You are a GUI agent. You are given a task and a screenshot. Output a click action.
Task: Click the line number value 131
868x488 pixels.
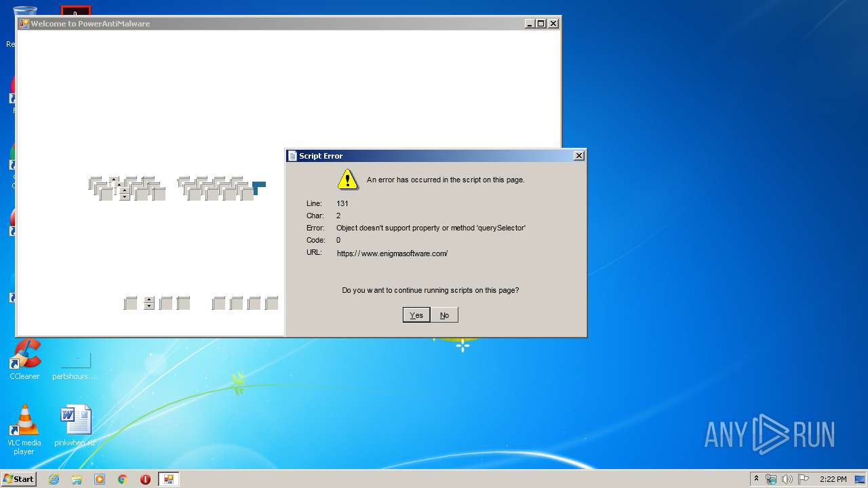tap(342, 203)
